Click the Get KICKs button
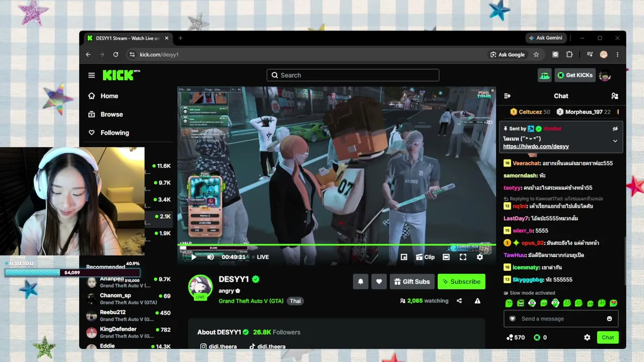644x362 pixels. tap(575, 75)
